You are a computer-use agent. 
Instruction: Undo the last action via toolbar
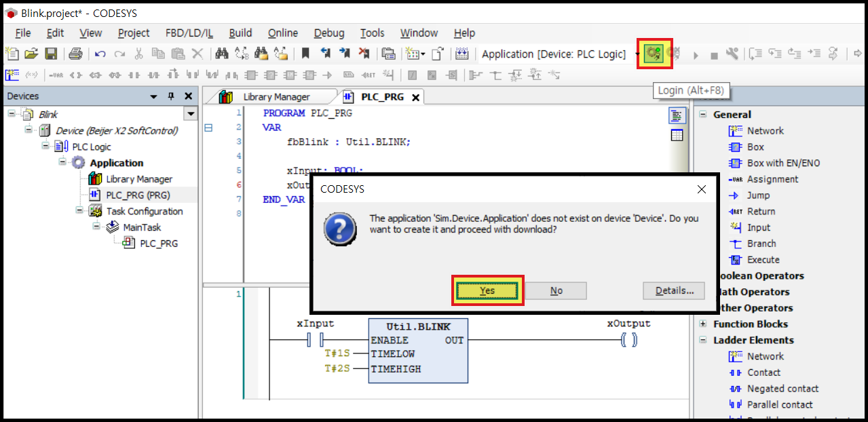(x=100, y=54)
